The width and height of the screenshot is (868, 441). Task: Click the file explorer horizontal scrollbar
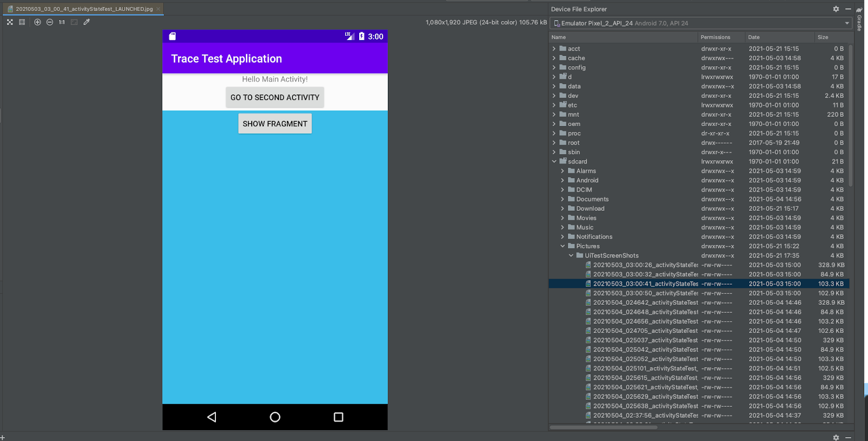coord(603,427)
